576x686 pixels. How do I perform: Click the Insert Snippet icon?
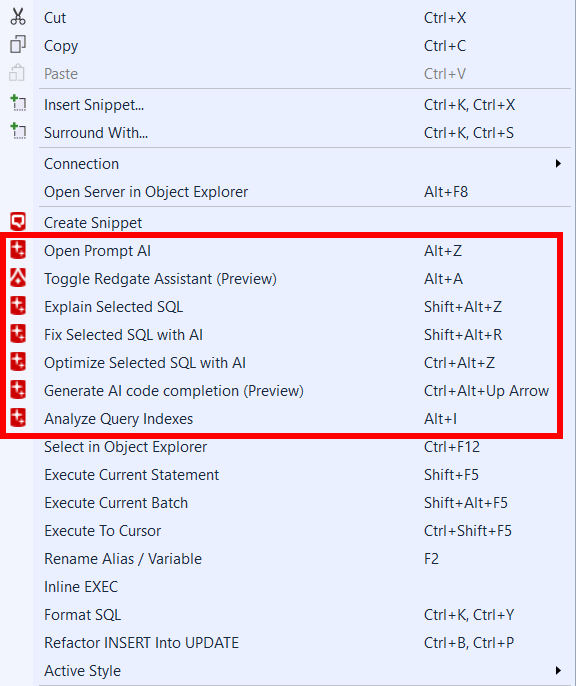click(x=18, y=104)
